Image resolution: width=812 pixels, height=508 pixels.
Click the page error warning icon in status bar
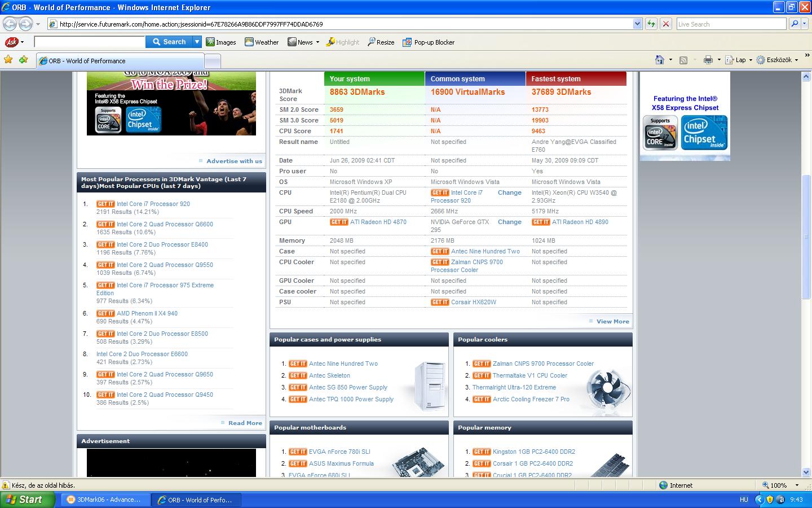pyautogui.click(x=6, y=485)
